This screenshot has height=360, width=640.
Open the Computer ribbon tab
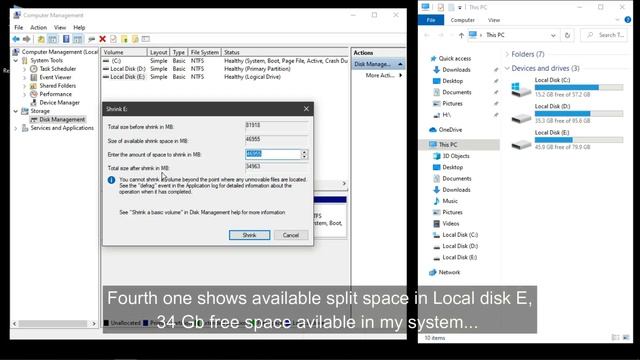(x=462, y=20)
